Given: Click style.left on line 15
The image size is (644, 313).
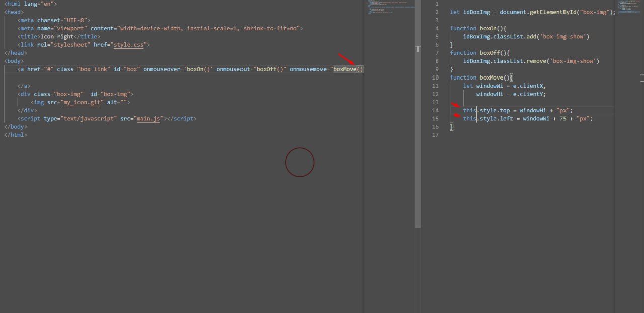Looking at the screenshot, I should tap(497, 119).
